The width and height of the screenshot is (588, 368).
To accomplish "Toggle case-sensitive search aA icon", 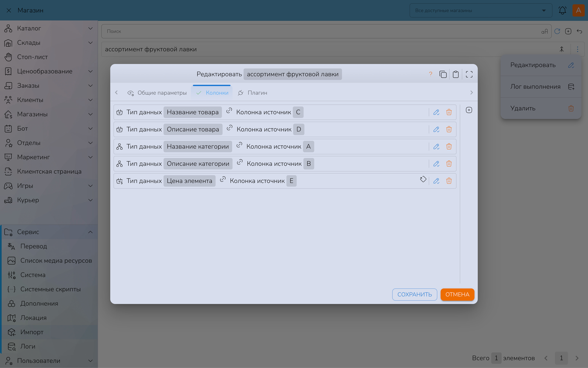I will point(545,31).
